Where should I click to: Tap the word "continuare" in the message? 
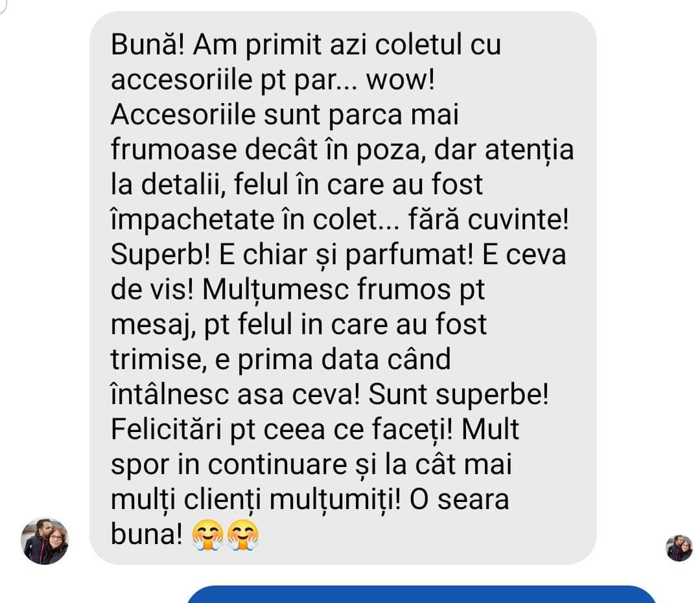277,464
